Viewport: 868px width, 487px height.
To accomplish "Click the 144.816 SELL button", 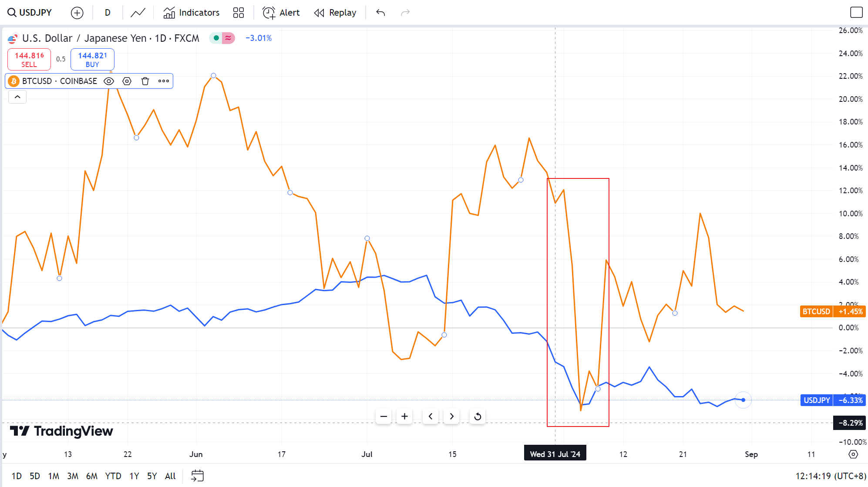I will pos(29,60).
